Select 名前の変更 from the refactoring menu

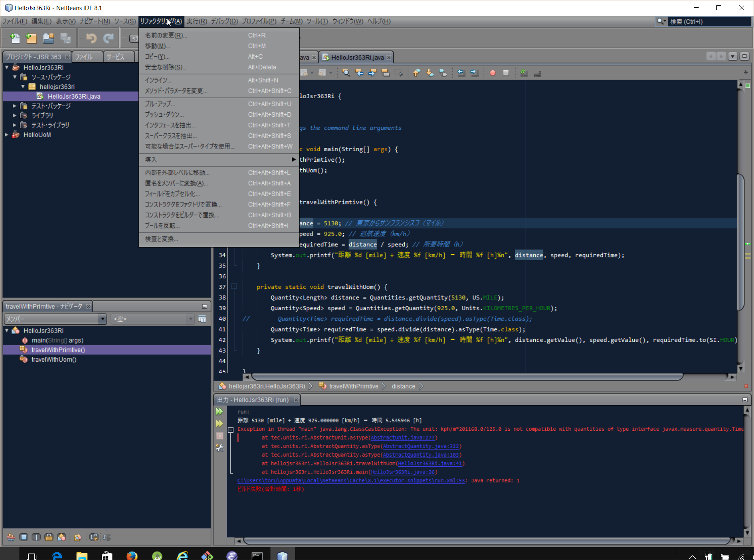166,36
